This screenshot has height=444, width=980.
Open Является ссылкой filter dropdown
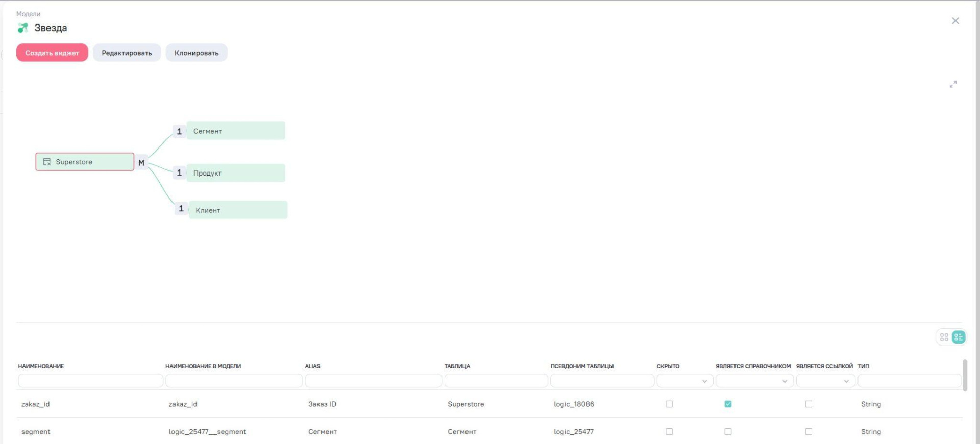[x=825, y=381]
